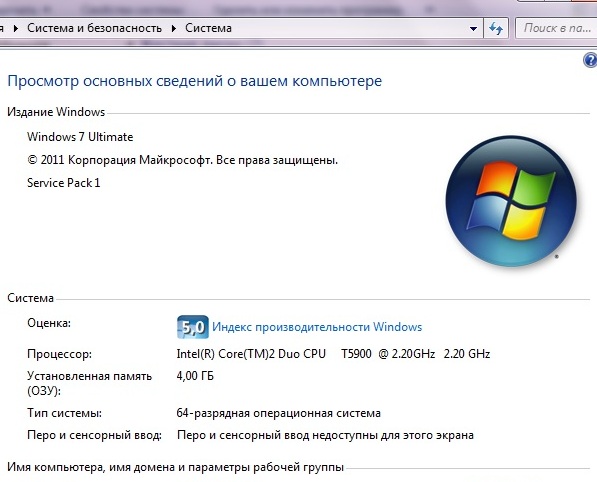Click the Издание Windows section header
Viewport: 597px width, 482px height.
pyautogui.click(x=56, y=112)
